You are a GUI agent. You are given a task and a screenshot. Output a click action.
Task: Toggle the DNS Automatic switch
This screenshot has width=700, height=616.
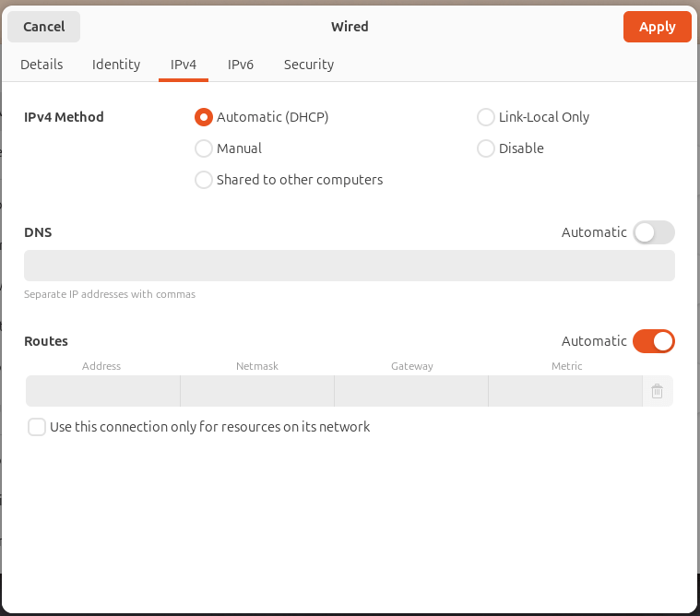(653, 232)
